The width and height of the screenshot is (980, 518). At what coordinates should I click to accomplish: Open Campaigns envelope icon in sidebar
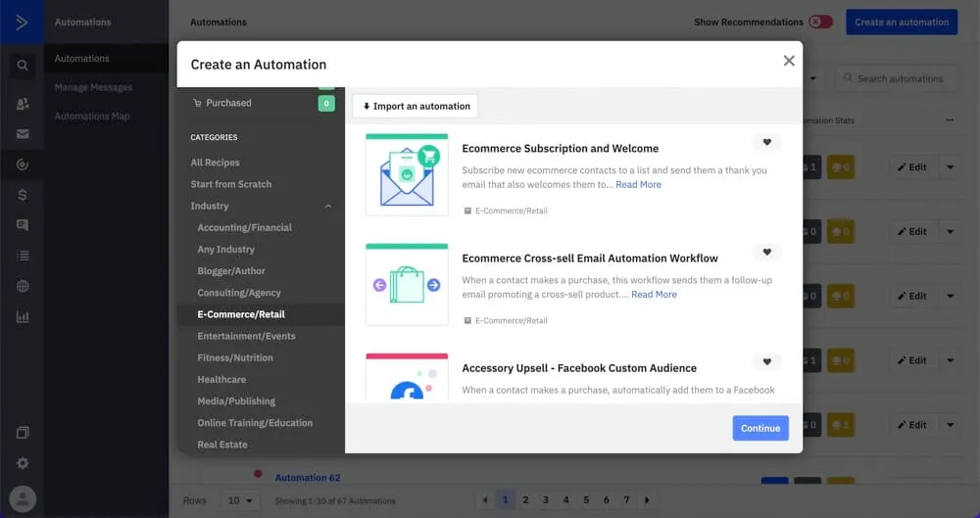[22, 134]
